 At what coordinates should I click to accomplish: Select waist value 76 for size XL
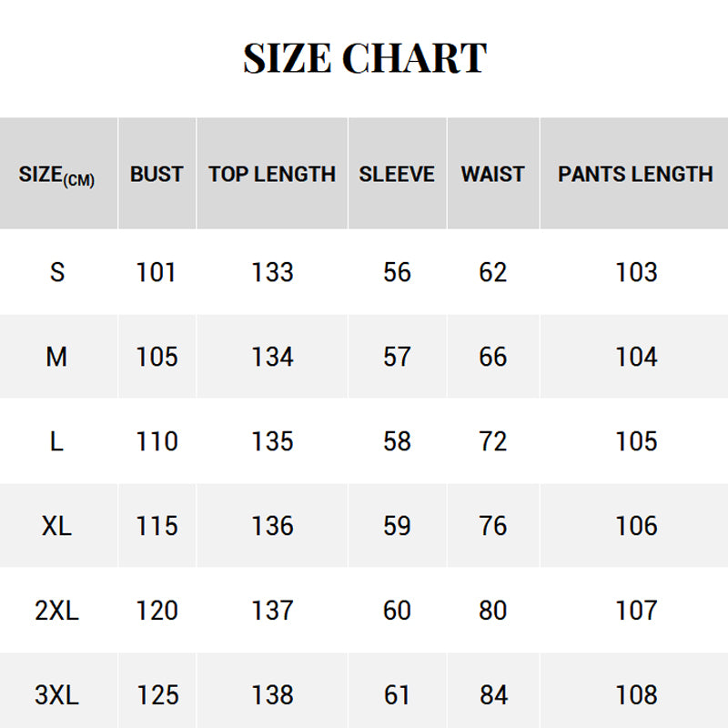[492, 526]
